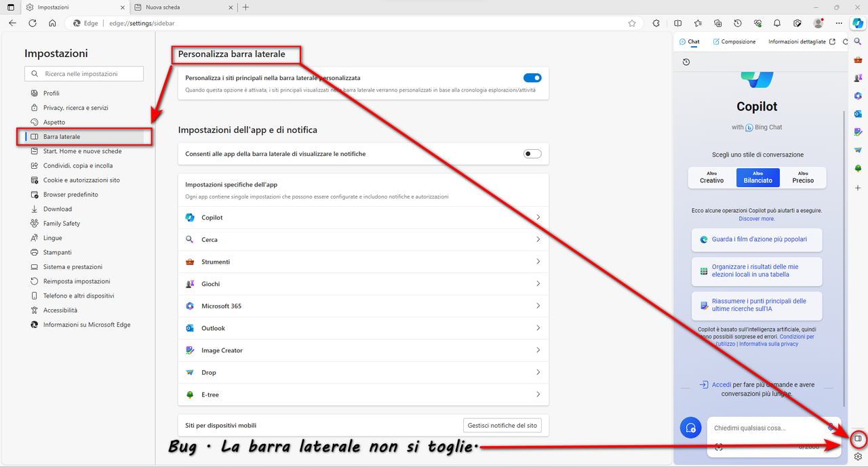Viewport: 868px width, 467px height.
Task: Open the Search app in the sidebar
Action: (858, 41)
